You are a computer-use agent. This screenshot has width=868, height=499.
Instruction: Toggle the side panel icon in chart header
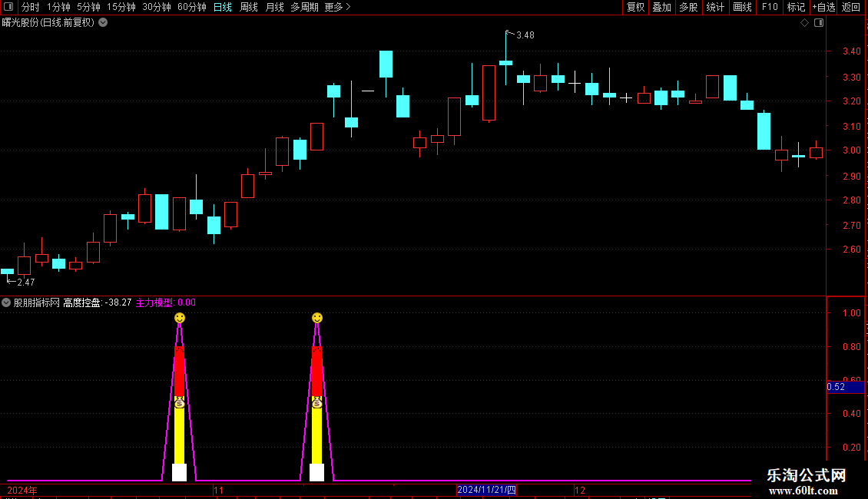pyautogui.click(x=819, y=23)
